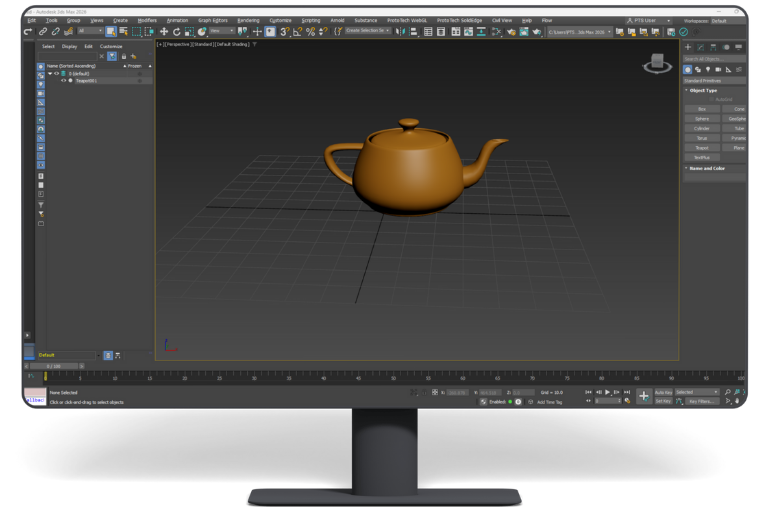Switch to the Modify command panel tab

click(x=701, y=47)
